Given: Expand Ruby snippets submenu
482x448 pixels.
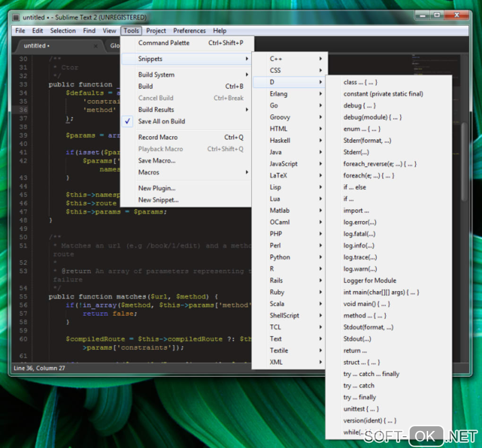Looking at the screenshot, I should point(290,292).
